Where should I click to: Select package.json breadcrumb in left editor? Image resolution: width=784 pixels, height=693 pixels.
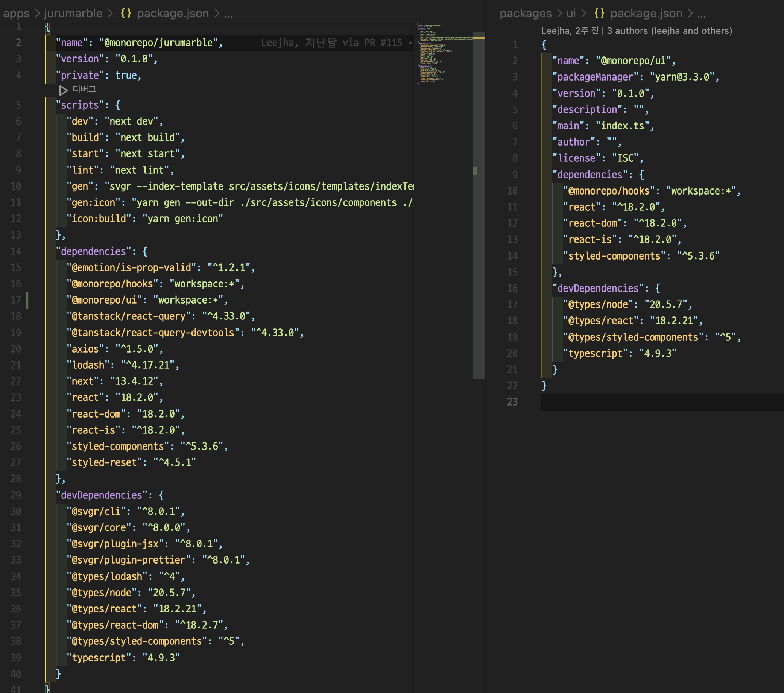(173, 14)
